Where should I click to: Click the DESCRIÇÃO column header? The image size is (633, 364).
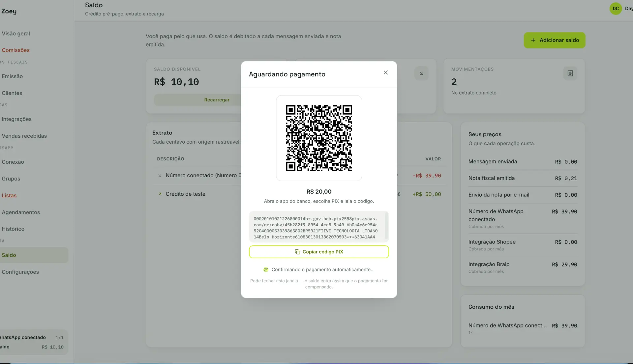(x=170, y=159)
